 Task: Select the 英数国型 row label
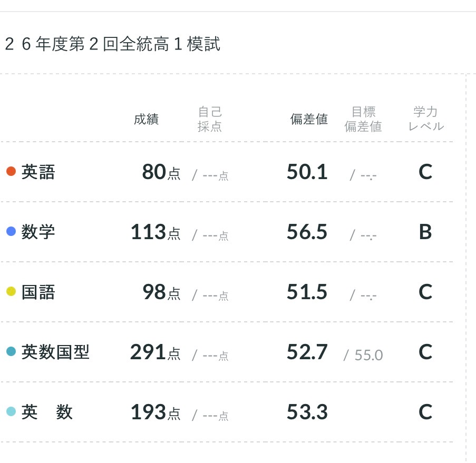(x=55, y=352)
